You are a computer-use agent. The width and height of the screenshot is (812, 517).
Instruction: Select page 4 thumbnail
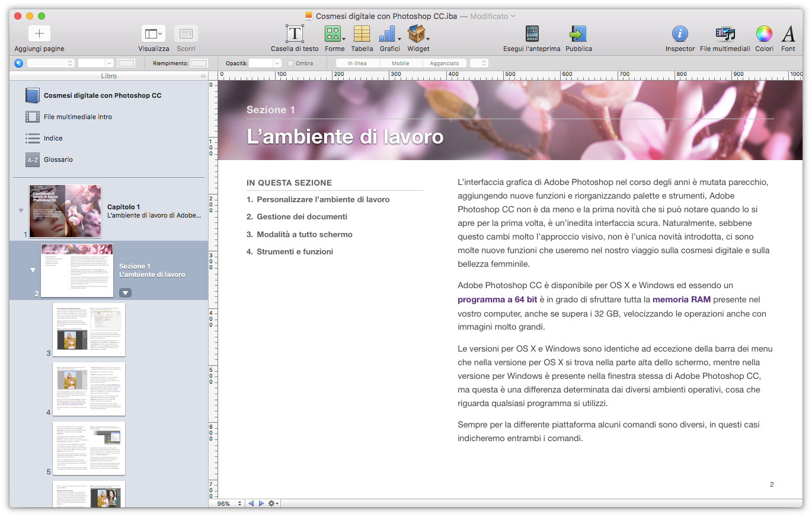(89, 389)
